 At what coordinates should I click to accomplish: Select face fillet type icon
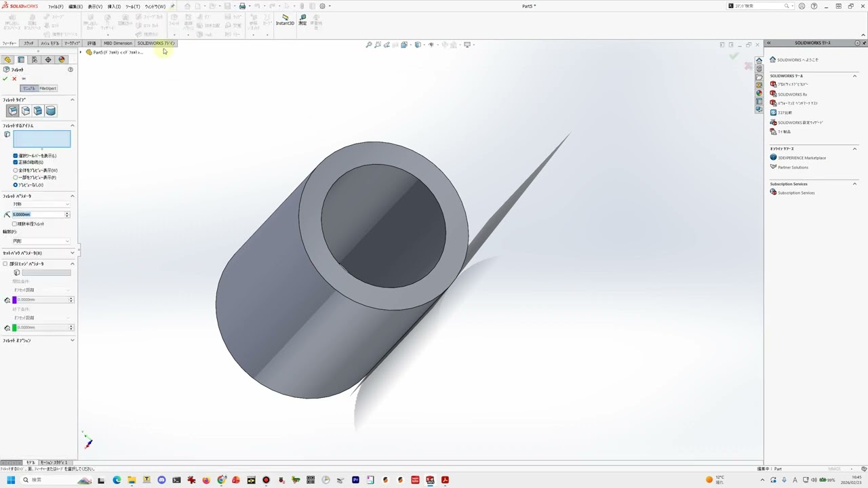pyautogui.click(x=38, y=110)
